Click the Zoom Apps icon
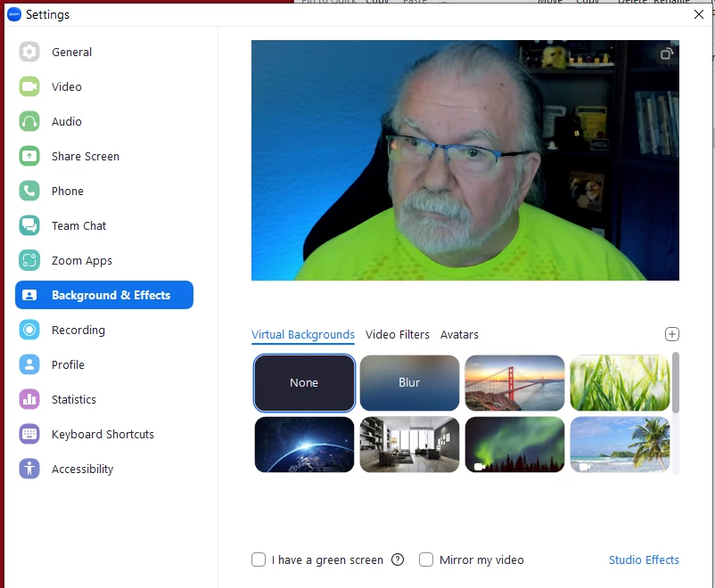Image resolution: width=715 pixels, height=588 pixels. 29,260
